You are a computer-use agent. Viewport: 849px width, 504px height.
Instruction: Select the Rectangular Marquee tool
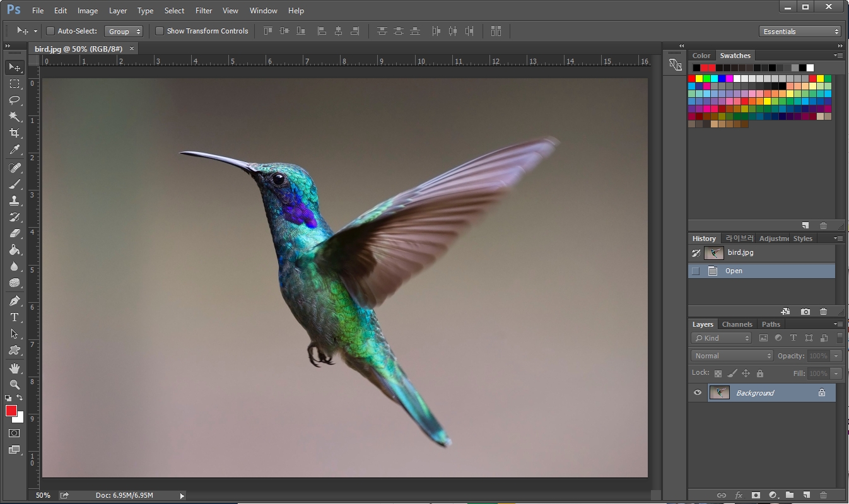(x=15, y=83)
